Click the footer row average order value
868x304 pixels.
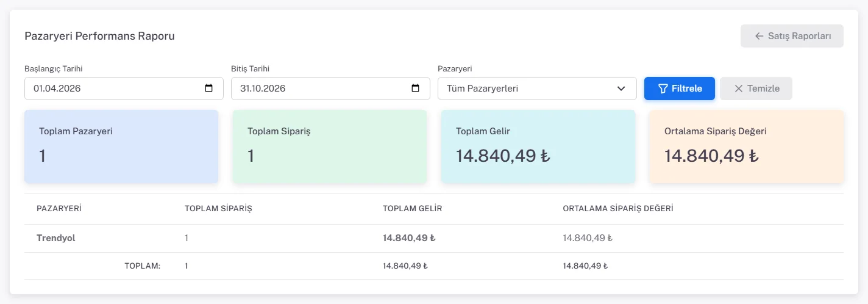pos(586,266)
